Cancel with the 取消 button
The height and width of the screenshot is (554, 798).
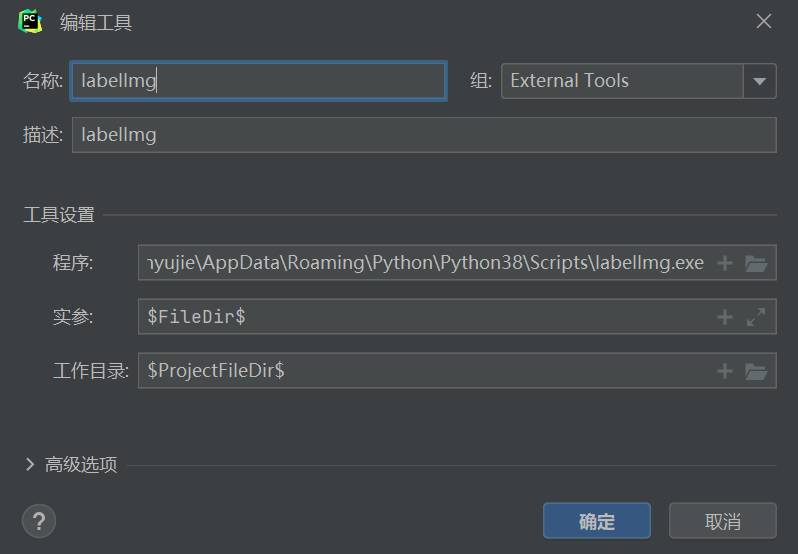tap(723, 521)
